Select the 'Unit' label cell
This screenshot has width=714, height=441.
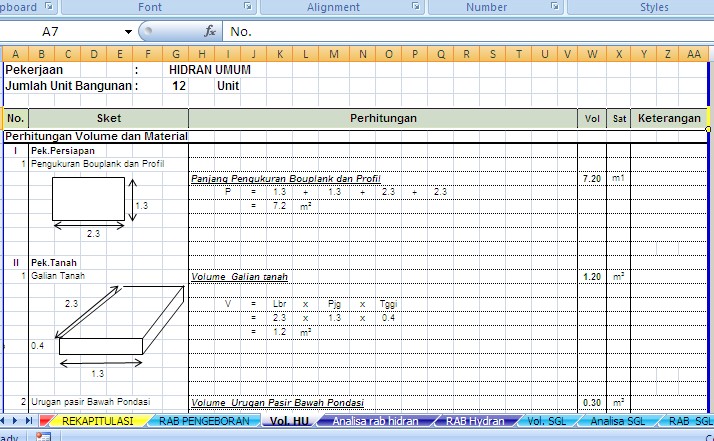(x=228, y=86)
